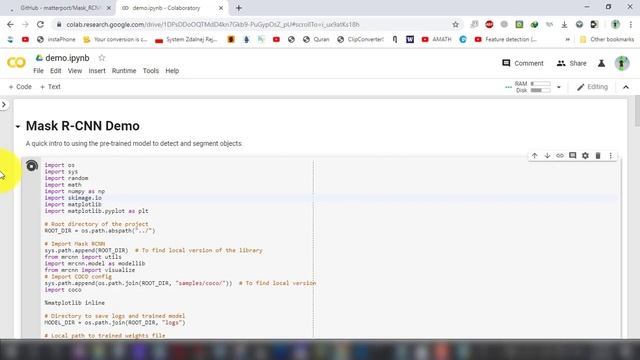Open the Insert menu
Screen dimensions: 640x360
click(97, 71)
